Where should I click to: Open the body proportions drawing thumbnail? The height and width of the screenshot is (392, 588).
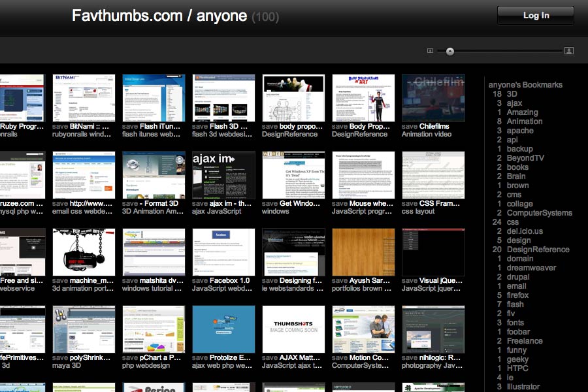coord(293,97)
